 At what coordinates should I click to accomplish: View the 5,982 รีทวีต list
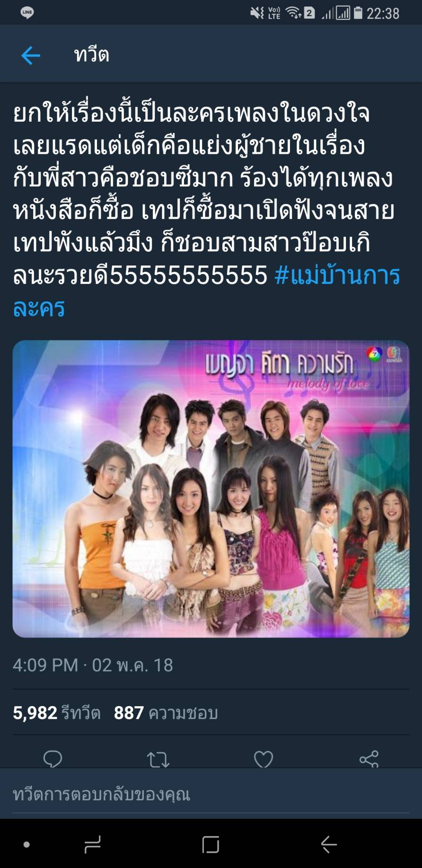pos(57,713)
